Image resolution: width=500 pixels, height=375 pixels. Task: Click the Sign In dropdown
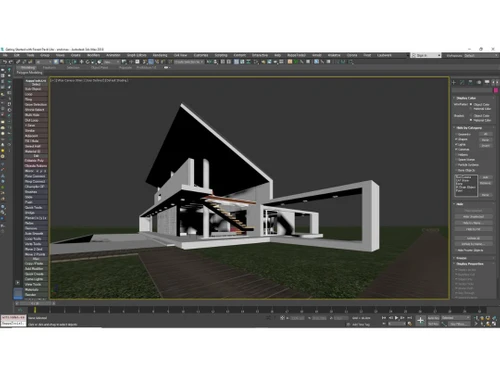(x=426, y=55)
